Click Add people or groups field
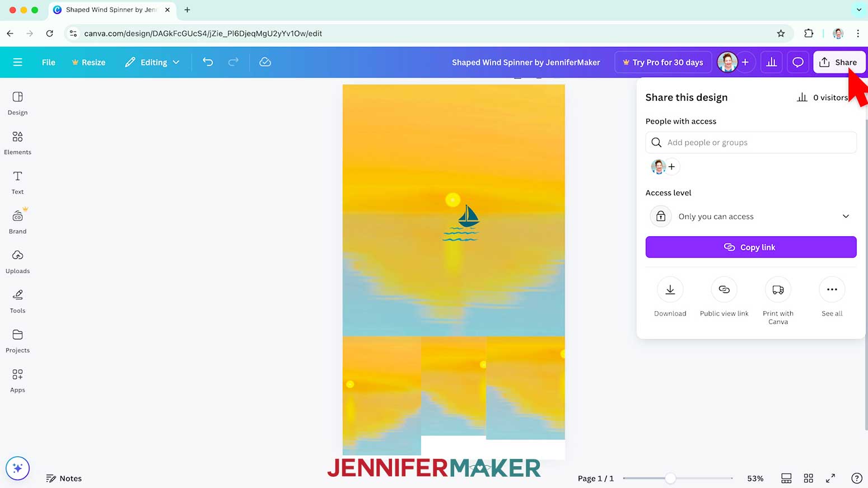Screen dimensions: 868x488 point(751,142)
